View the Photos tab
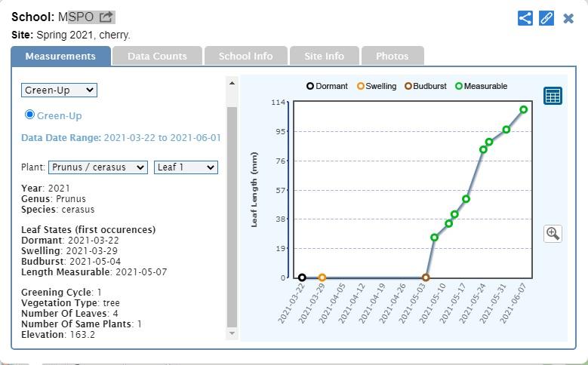The height and width of the screenshot is (365, 588). pos(392,56)
